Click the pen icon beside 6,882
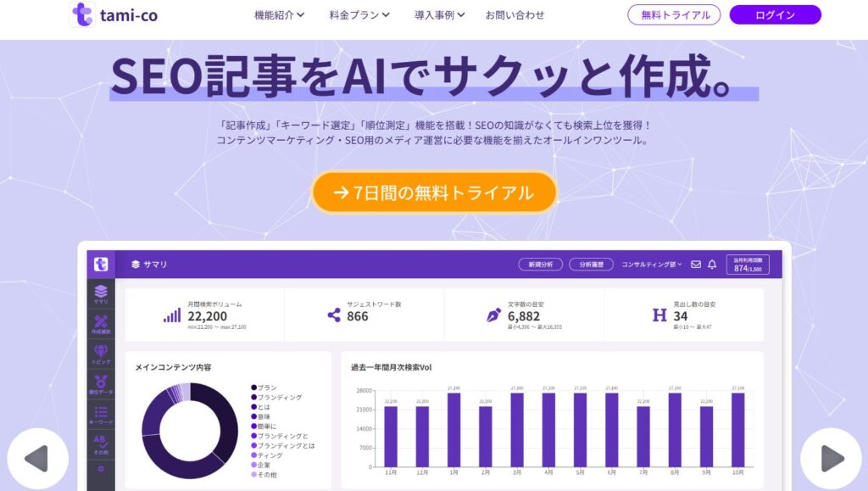The height and width of the screenshot is (491, 868). (x=494, y=315)
